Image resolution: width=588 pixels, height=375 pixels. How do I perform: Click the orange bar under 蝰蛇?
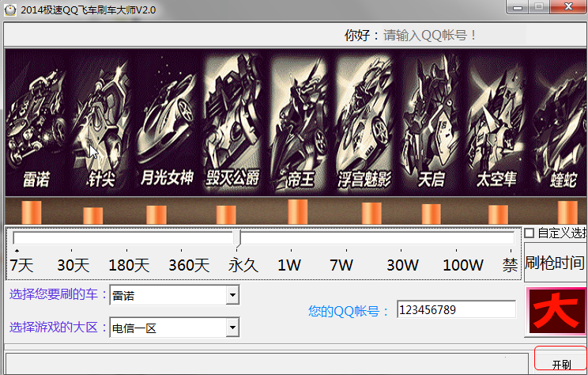[x=567, y=213]
